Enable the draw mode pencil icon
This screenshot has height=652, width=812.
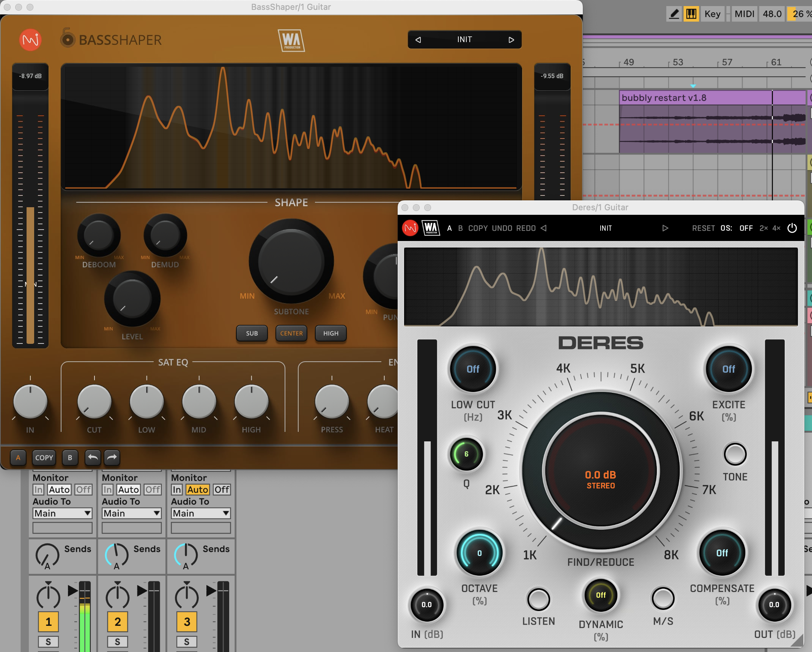tap(674, 14)
